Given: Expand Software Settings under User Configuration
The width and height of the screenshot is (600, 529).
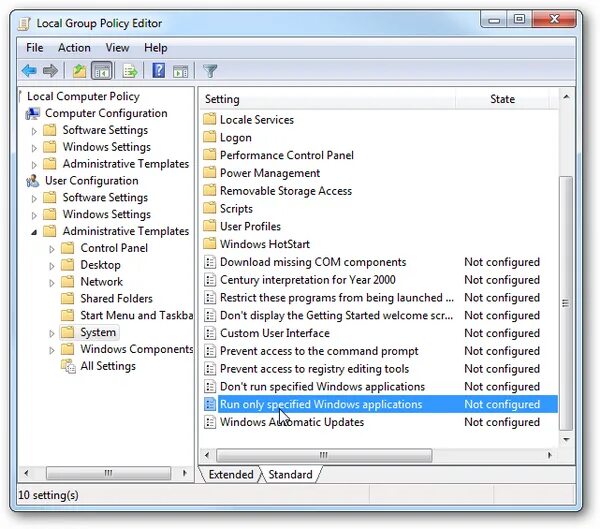Looking at the screenshot, I should 34,198.
